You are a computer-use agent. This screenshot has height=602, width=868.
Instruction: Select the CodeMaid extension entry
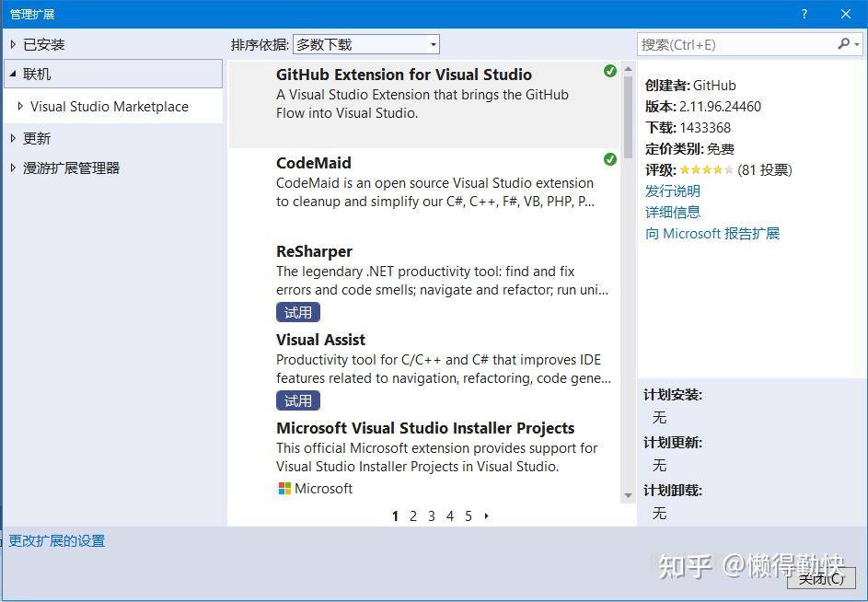(424, 192)
